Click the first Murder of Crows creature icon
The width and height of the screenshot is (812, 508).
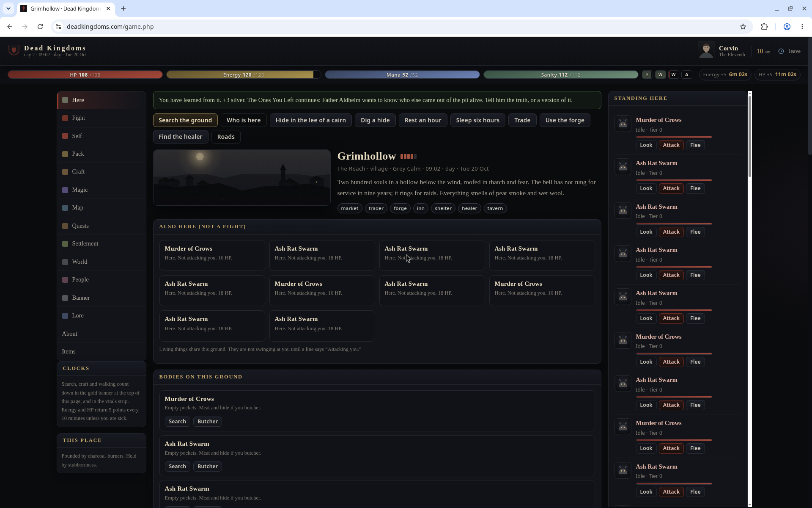pyautogui.click(x=623, y=124)
